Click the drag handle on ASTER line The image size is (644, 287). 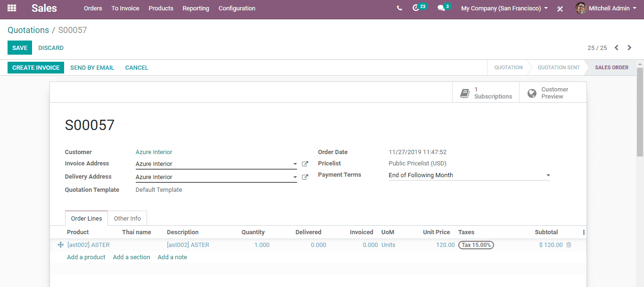click(60, 245)
